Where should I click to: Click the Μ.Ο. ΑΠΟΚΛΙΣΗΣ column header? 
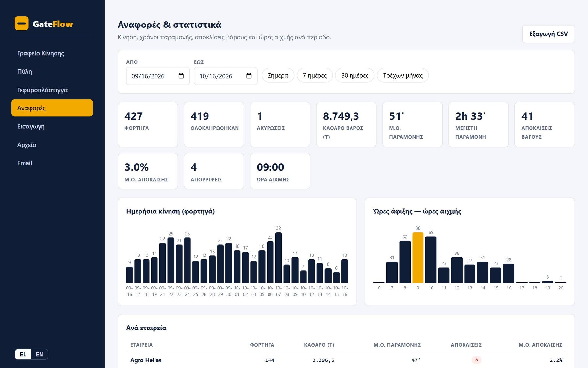coord(540,345)
